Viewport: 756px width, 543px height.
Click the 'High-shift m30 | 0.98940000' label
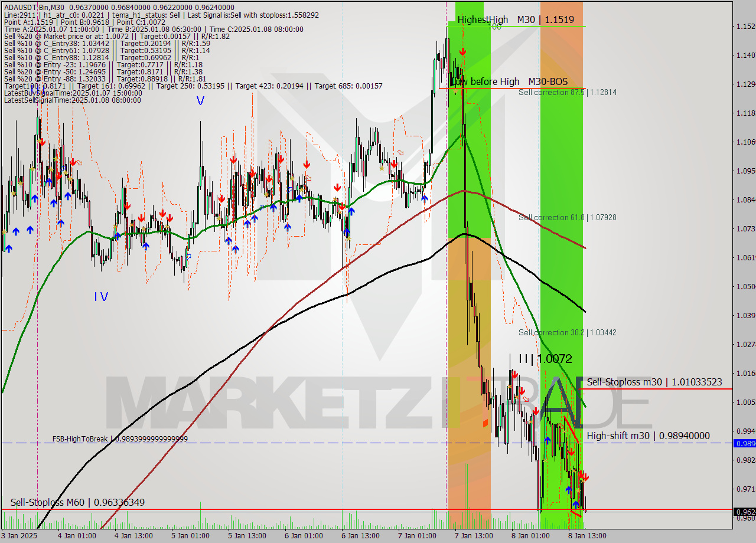click(x=649, y=436)
